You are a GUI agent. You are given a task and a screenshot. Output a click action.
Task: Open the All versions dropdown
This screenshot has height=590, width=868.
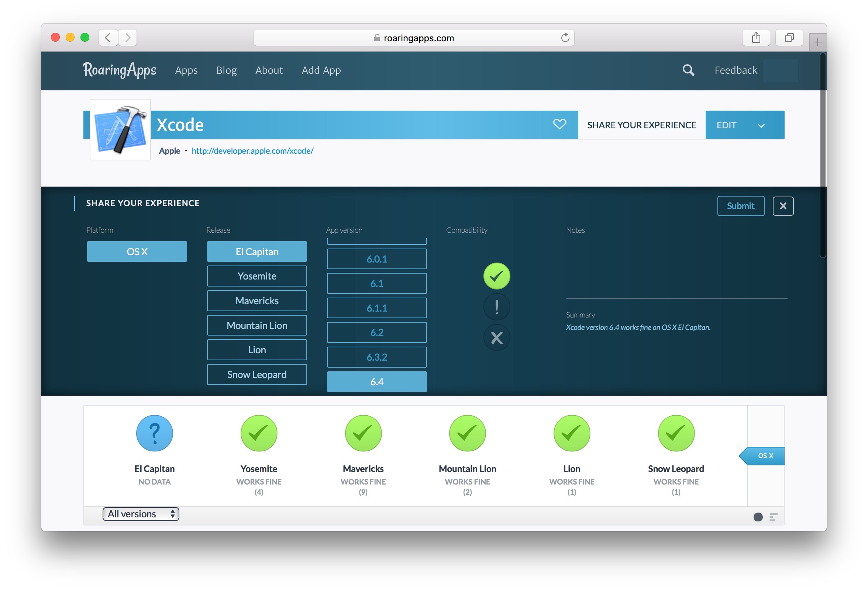pyautogui.click(x=141, y=514)
